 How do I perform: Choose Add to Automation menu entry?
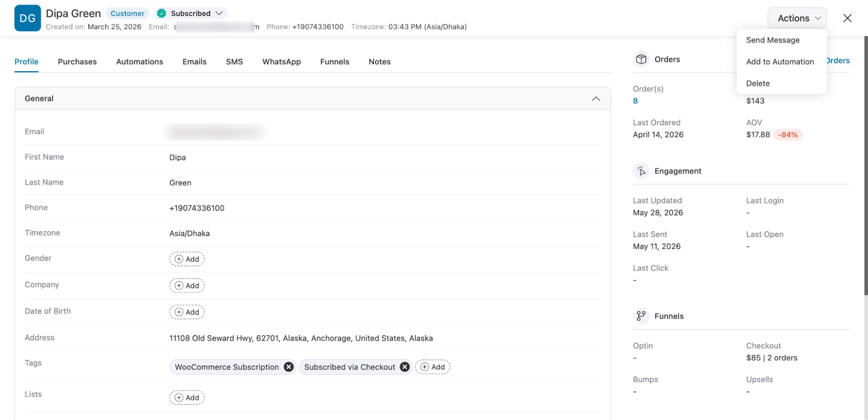[x=780, y=62]
